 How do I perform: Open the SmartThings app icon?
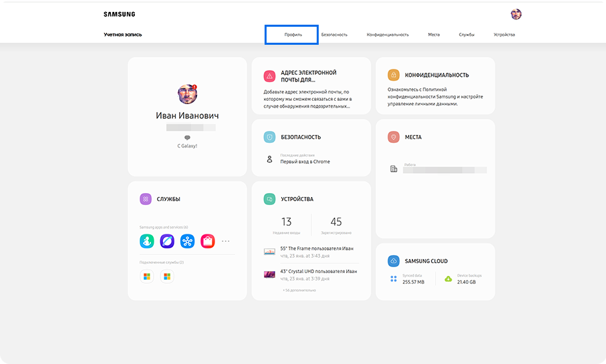[x=188, y=241]
